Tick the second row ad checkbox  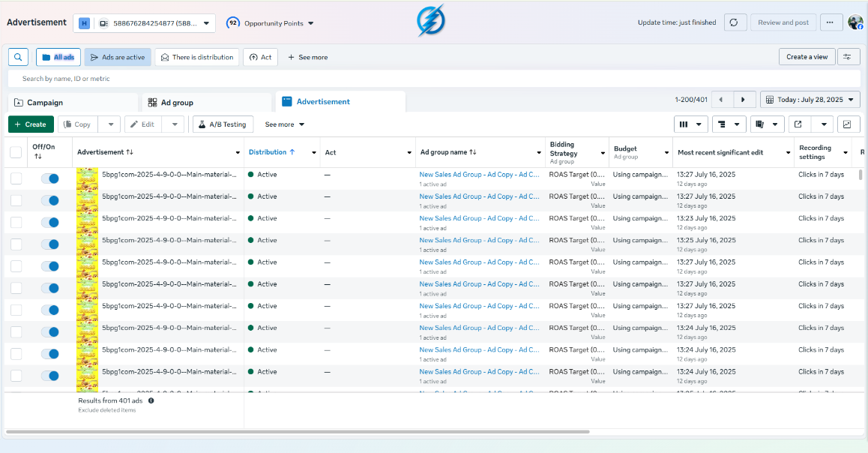16,200
